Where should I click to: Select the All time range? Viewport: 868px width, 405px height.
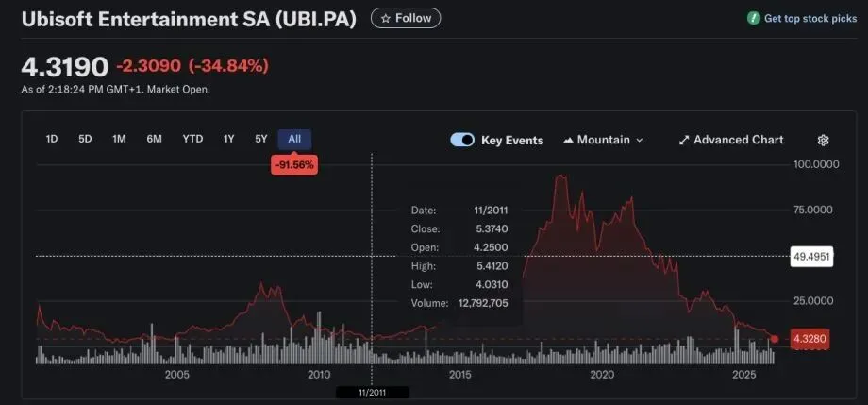point(294,139)
